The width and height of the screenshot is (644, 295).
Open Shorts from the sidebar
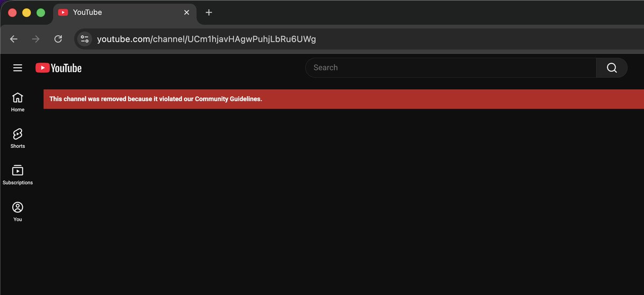[18, 139]
